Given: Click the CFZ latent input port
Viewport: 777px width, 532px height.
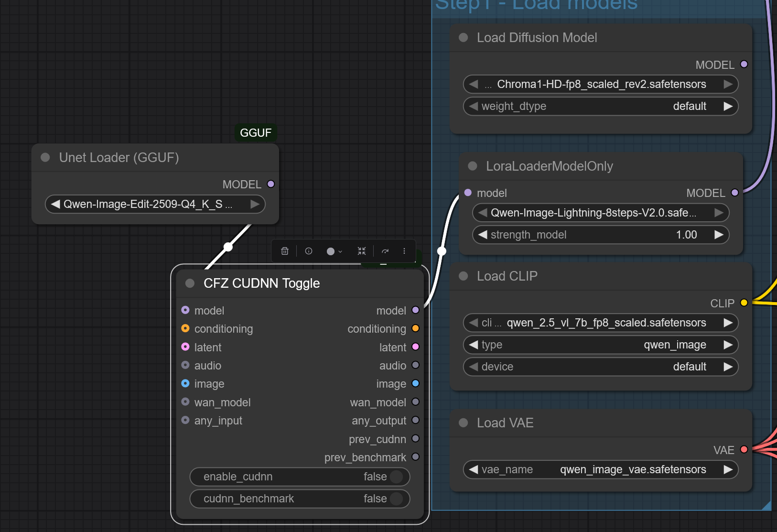Looking at the screenshot, I should 185,347.
